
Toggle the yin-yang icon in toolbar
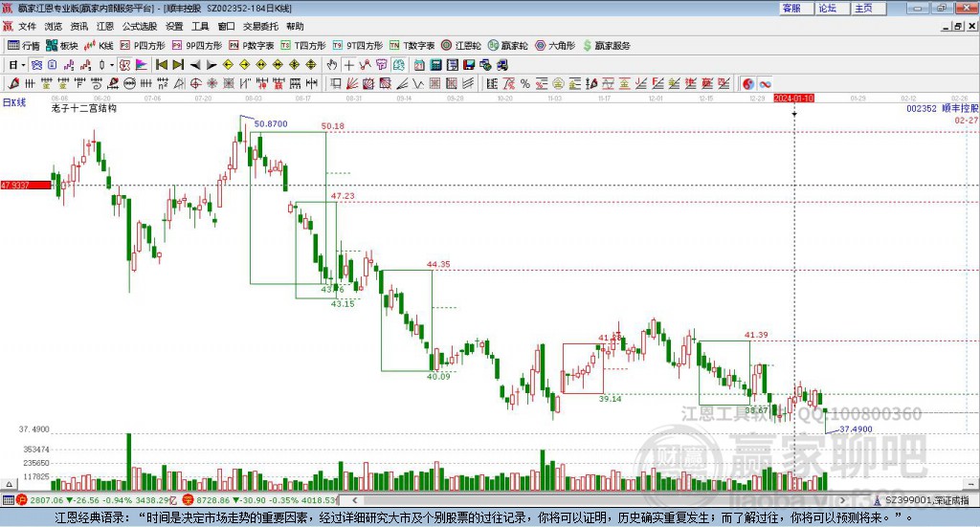(747, 83)
